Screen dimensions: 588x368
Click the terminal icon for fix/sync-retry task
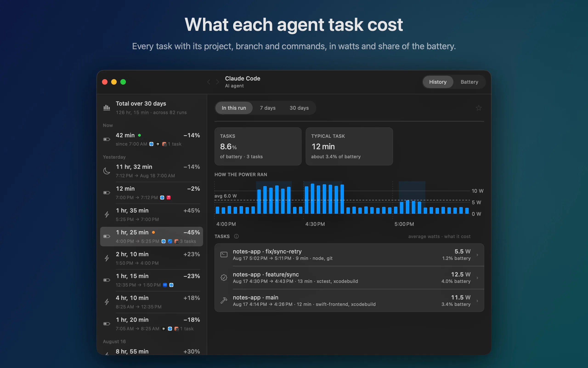click(x=224, y=255)
